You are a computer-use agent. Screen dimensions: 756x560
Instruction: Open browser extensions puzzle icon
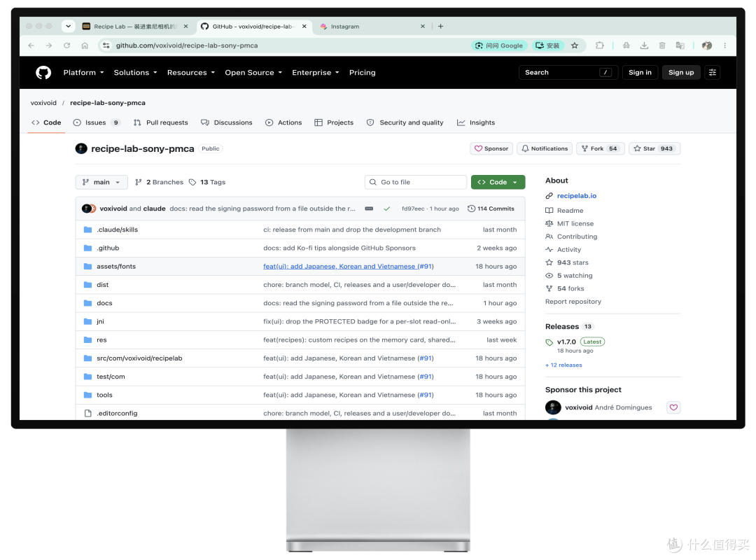(599, 45)
